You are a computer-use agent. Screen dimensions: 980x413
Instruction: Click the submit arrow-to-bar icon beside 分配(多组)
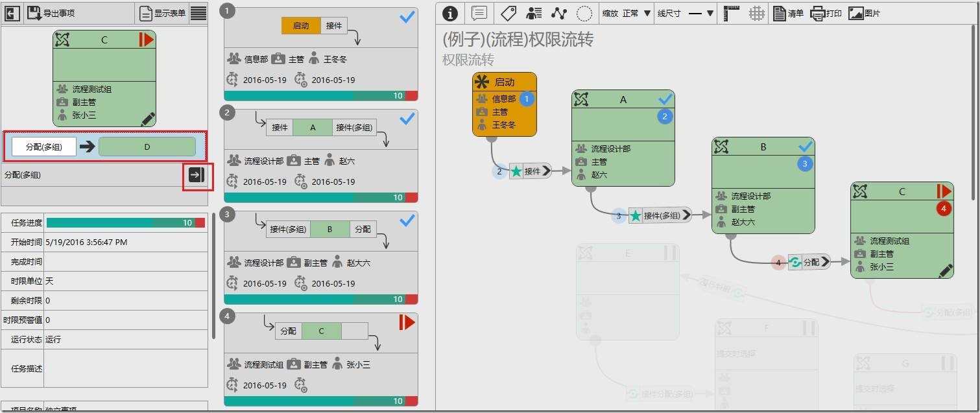pos(197,174)
